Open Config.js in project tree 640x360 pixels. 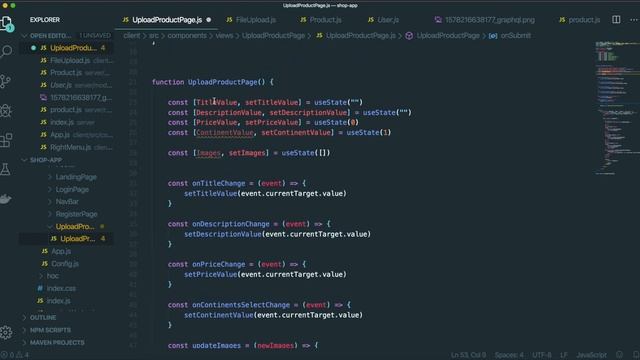tap(65, 264)
